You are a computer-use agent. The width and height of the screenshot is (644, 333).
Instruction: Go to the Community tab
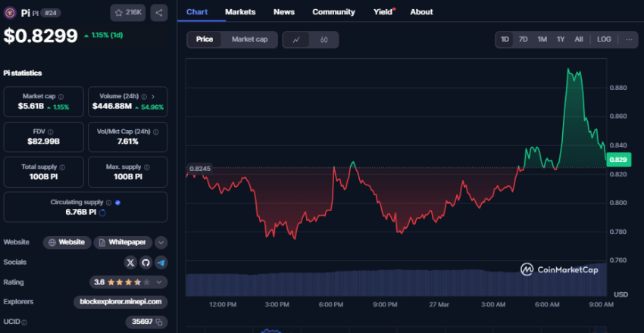[x=333, y=12]
